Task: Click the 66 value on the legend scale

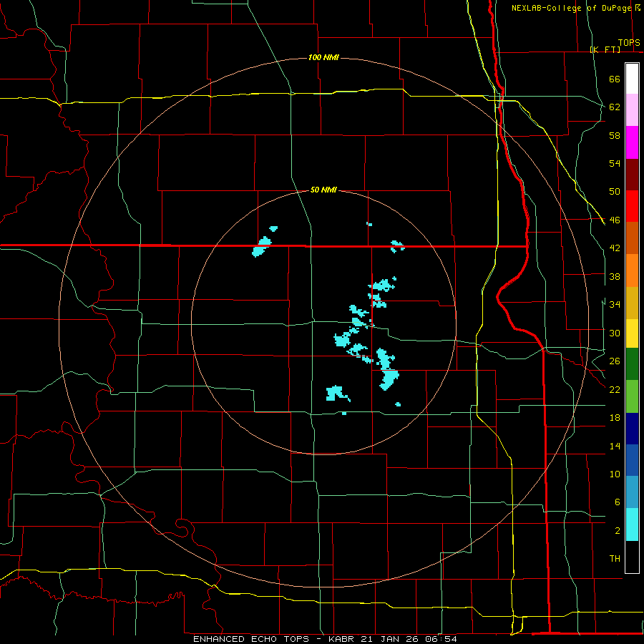Action: pos(615,79)
